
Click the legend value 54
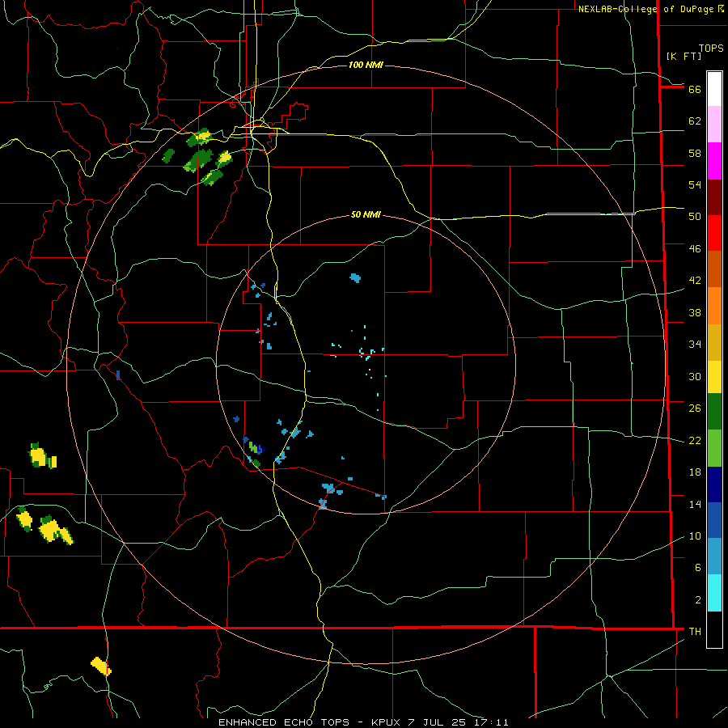point(695,184)
